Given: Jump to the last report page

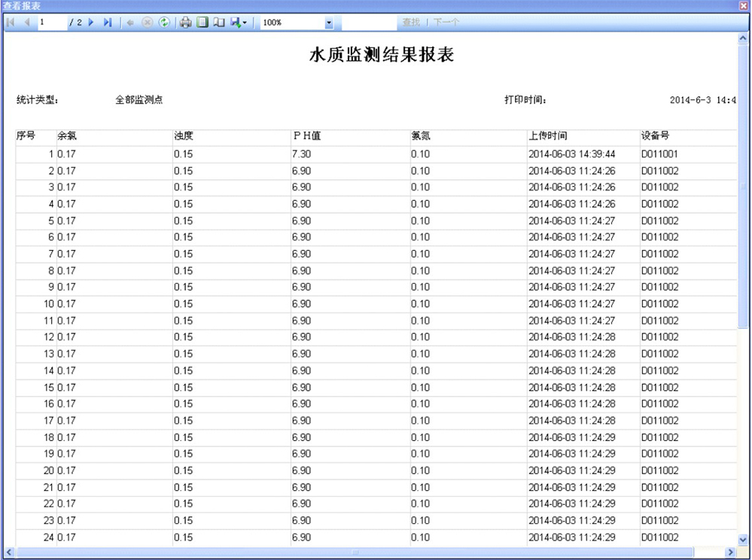Looking at the screenshot, I should (108, 23).
